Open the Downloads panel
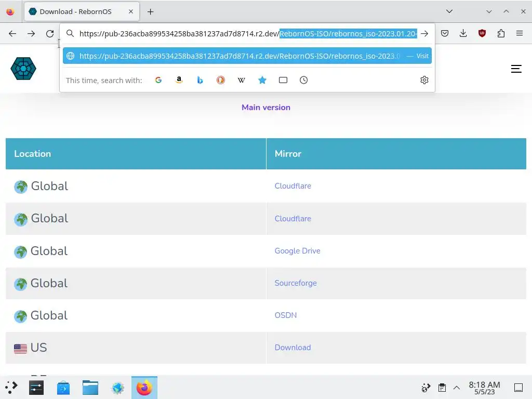The height and width of the screenshot is (399, 532). 463,33
